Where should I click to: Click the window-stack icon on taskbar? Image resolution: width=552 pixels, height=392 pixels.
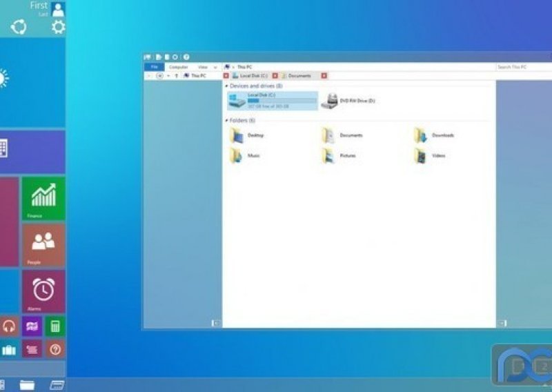[57, 385]
